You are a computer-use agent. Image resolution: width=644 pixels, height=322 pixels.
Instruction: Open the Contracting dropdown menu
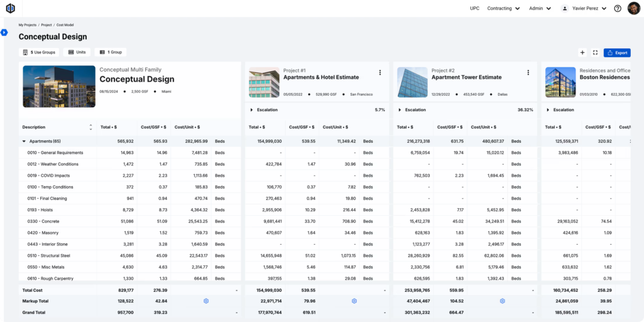503,8
